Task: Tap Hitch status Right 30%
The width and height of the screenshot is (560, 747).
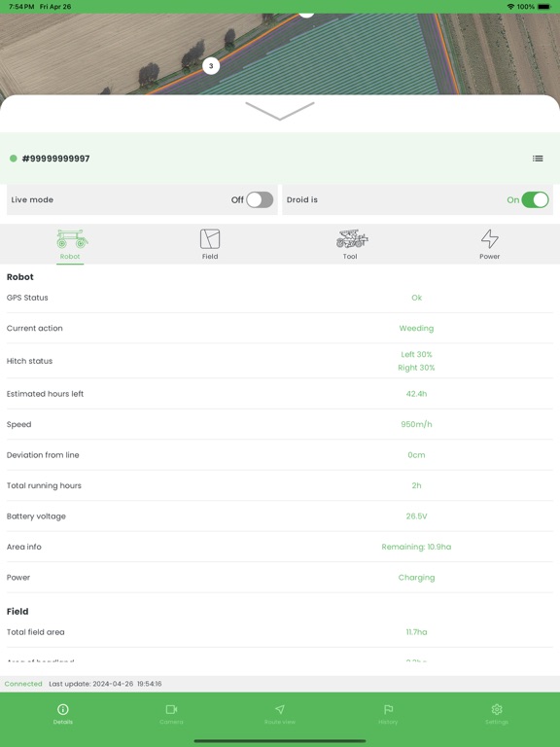Action: (x=417, y=368)
